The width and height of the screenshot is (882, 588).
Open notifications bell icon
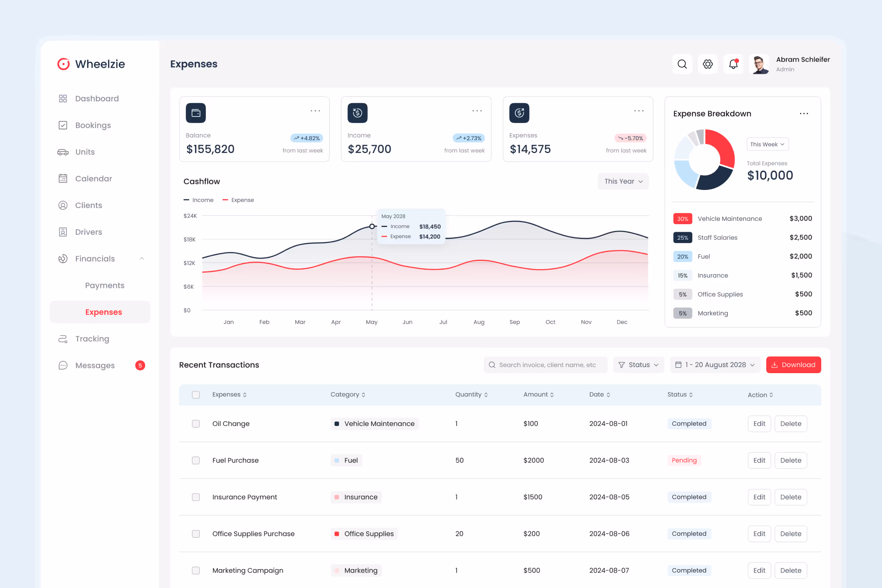point(733,64)
